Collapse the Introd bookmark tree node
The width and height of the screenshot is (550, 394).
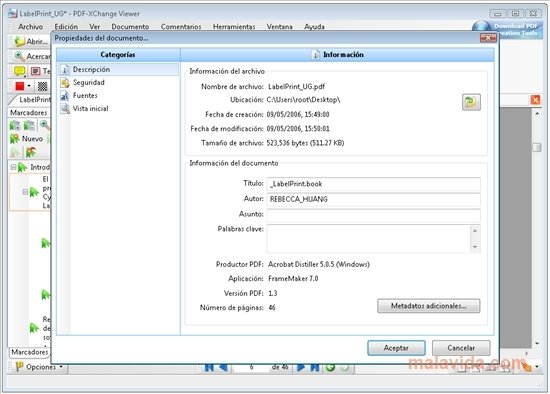tap(13, 167)
